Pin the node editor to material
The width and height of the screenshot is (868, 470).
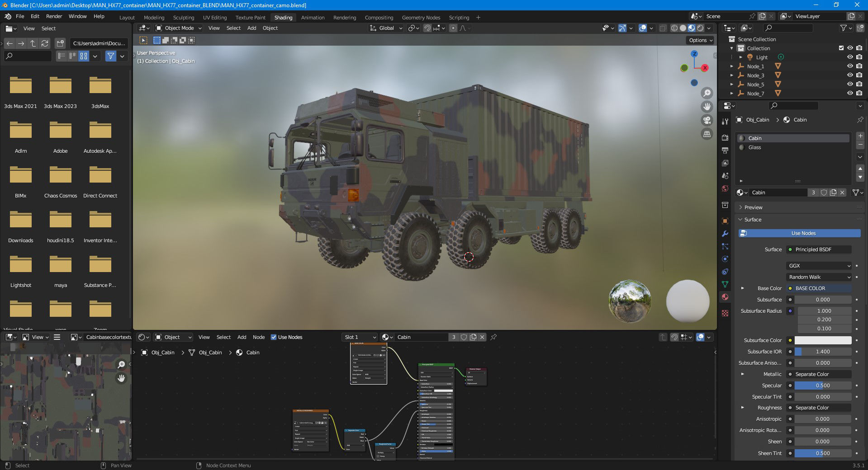(493, 337)
